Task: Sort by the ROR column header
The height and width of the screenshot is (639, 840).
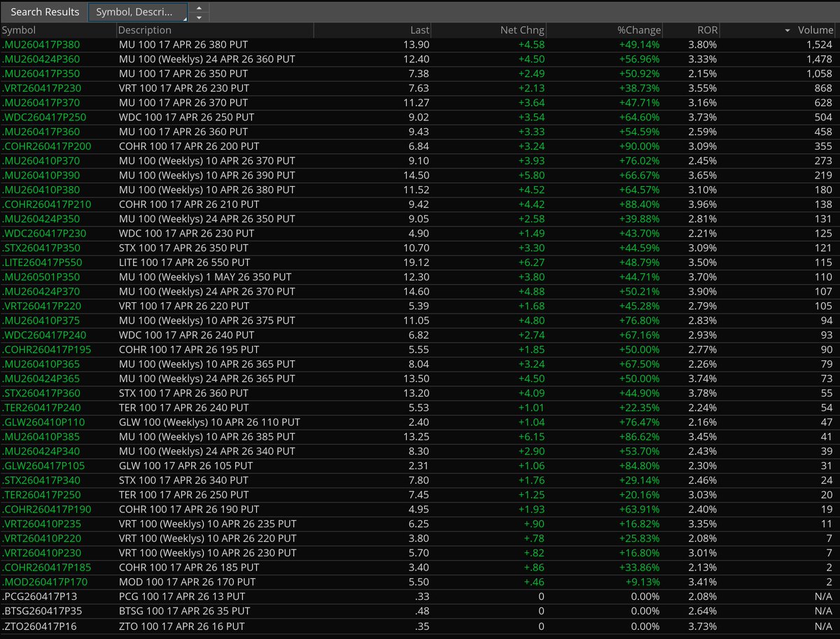Action: tap(691, 30)
